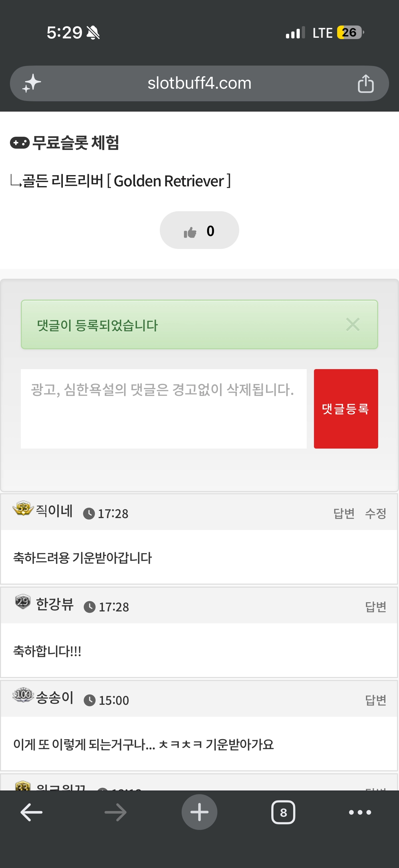This screenshot has width=399, height=868.
Task: Tap the level 100 badge beside 송송이
Action: pos(23,695)
